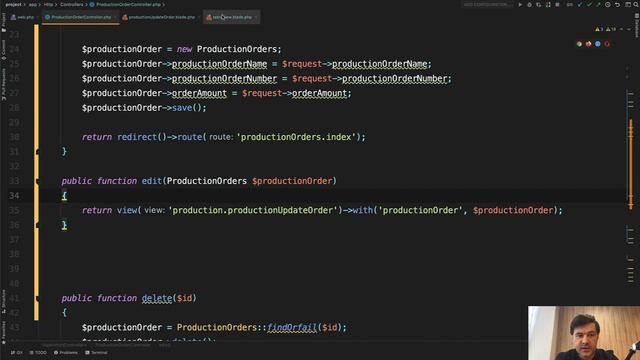Collapse the edit function at line 33

[x=38, y=181]
